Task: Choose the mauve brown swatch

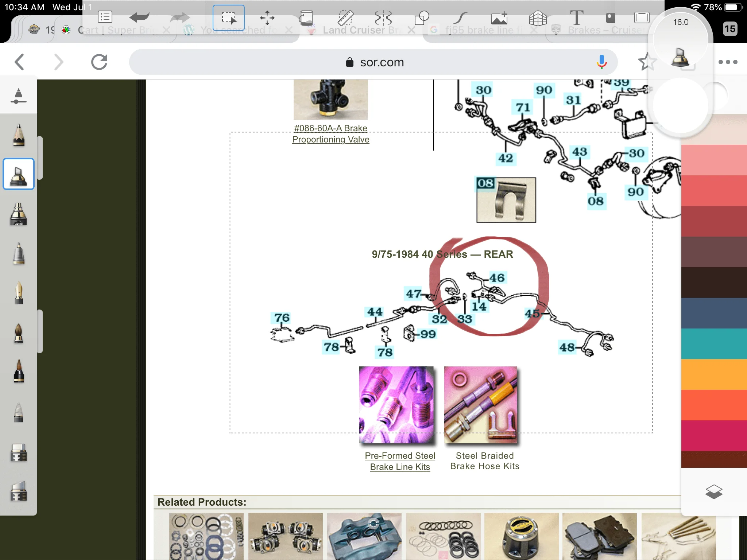Action: pyautogui.click(x=714, y=252)
